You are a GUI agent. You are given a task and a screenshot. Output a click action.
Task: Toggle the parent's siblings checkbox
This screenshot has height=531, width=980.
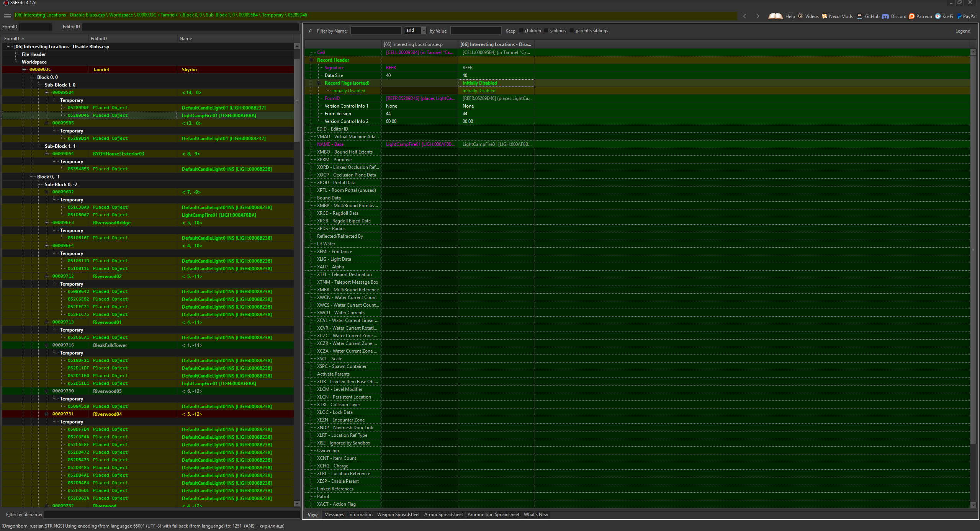[571, 31]
